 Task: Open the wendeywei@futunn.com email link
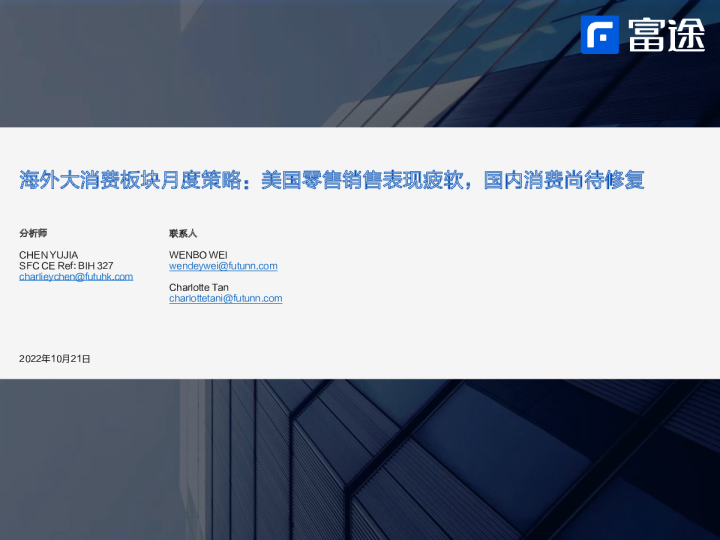coord(223,266)
